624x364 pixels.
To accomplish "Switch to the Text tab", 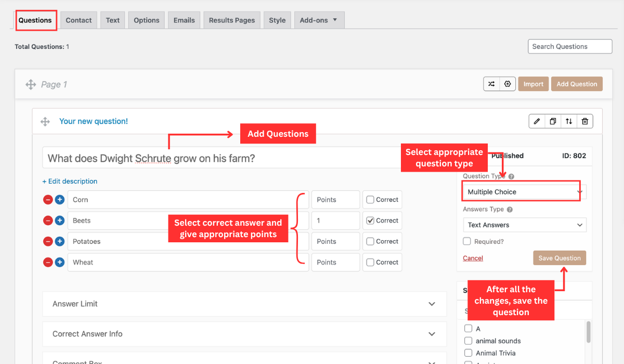I will [x=113, y=20].
